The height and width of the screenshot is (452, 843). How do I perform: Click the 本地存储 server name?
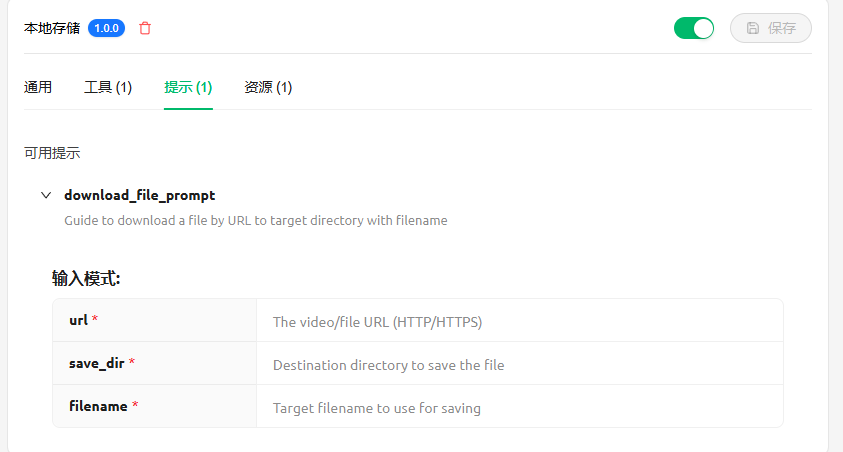pos(52,28)
